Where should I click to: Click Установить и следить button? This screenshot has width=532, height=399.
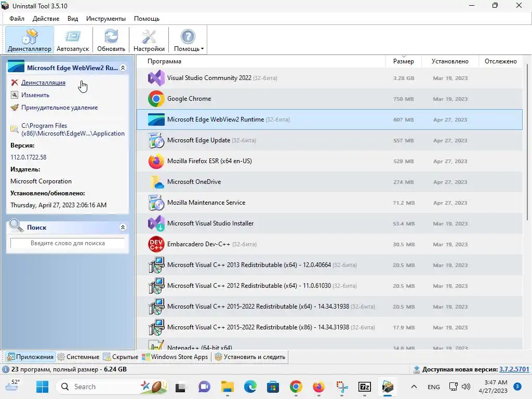pos(250,357)
